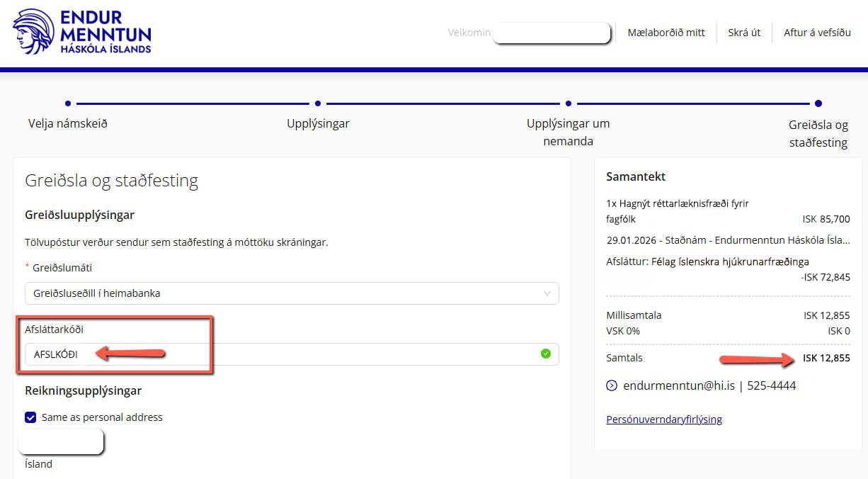This screenshot has width=868, height=479.
Task: Click the username field next to Velkomin
Action: [552, 33]
